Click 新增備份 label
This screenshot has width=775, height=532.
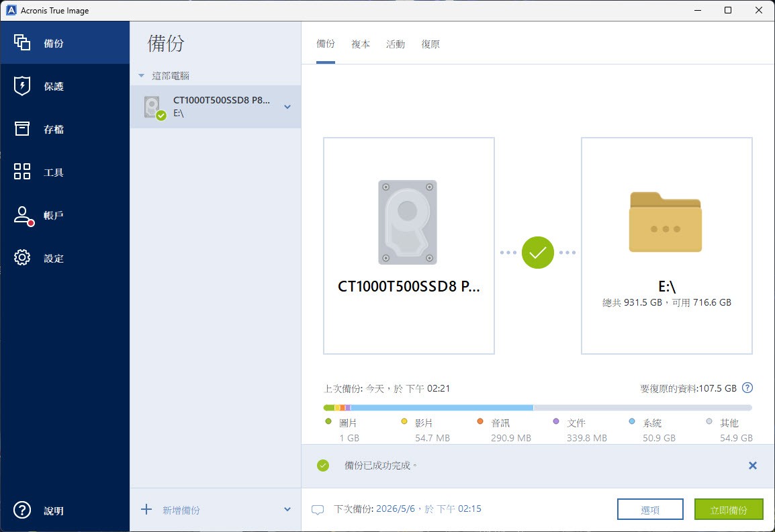[181, 511]
